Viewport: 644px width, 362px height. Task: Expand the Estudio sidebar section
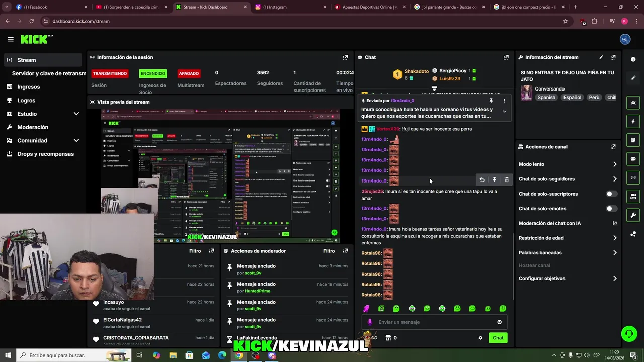pyautogui.click(x=76, y=114)
